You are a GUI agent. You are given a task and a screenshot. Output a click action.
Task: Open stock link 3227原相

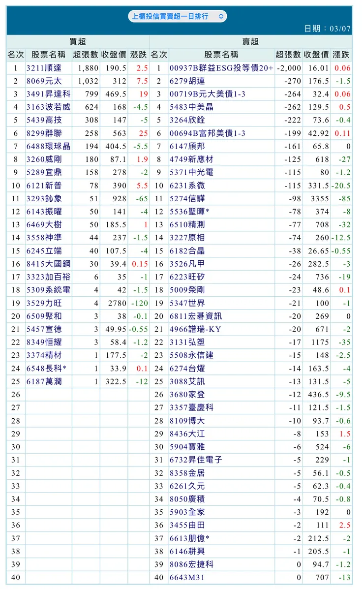pyautogui.click(x=187, y=238)
